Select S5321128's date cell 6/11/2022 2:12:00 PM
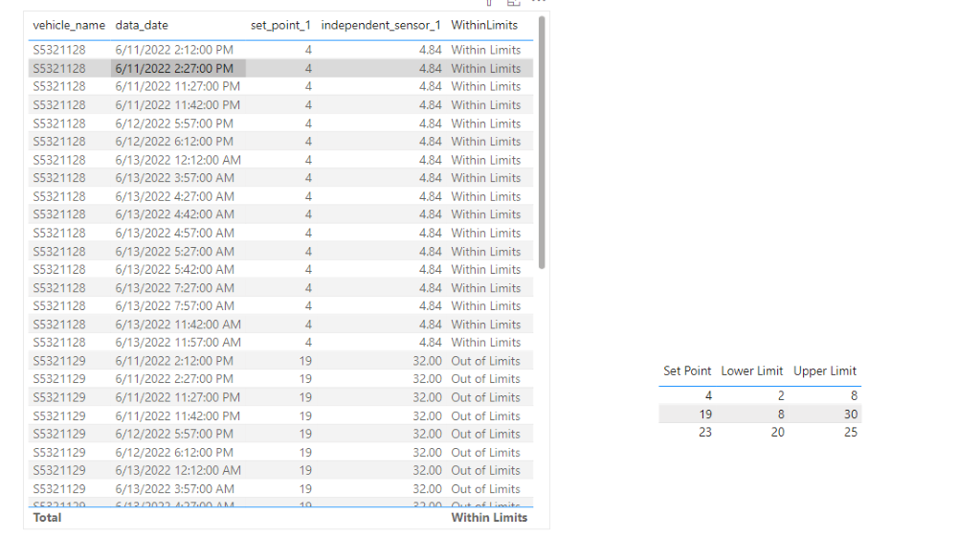The height and width of the screenshot is (560, 980). pos(174,50)
